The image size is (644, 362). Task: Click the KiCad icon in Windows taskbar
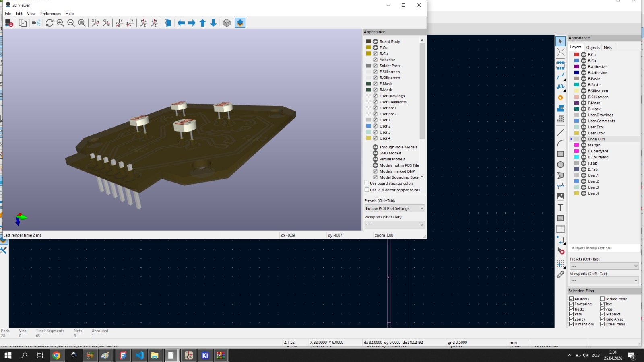click(205, 355)
